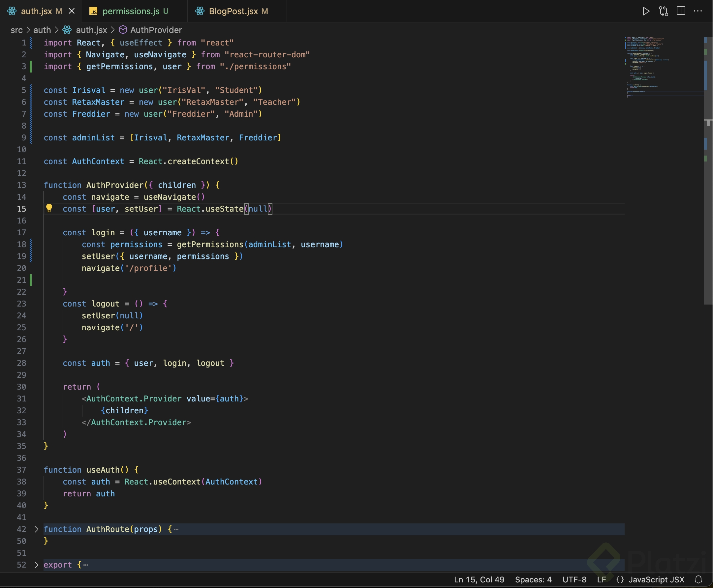Switch to the BlogPost.jsx tab
This screenshot has height=588, width=713.
233,11
